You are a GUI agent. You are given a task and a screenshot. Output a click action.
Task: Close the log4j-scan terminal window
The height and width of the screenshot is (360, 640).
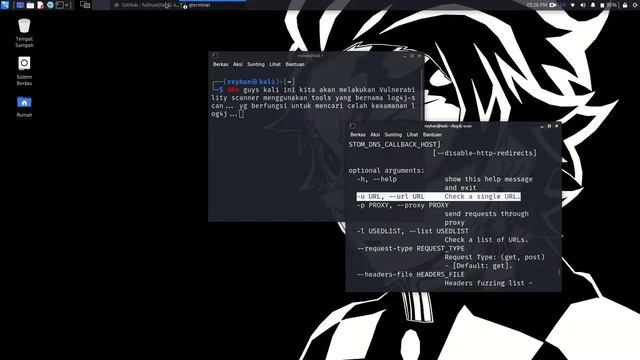click(556, 126)
